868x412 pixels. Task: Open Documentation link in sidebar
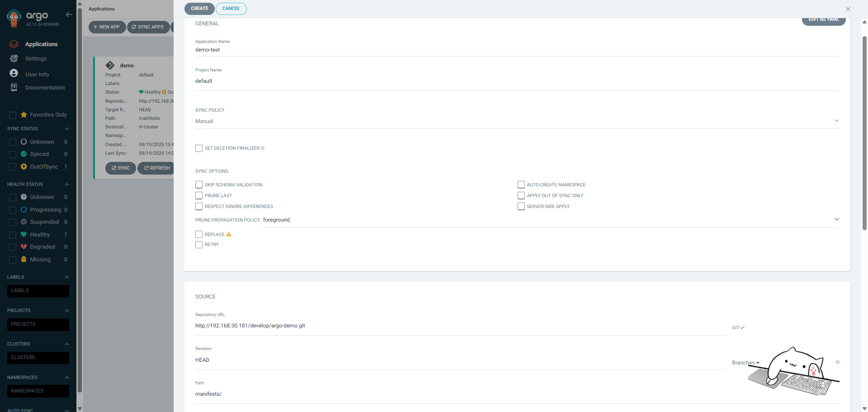(45, 88)
